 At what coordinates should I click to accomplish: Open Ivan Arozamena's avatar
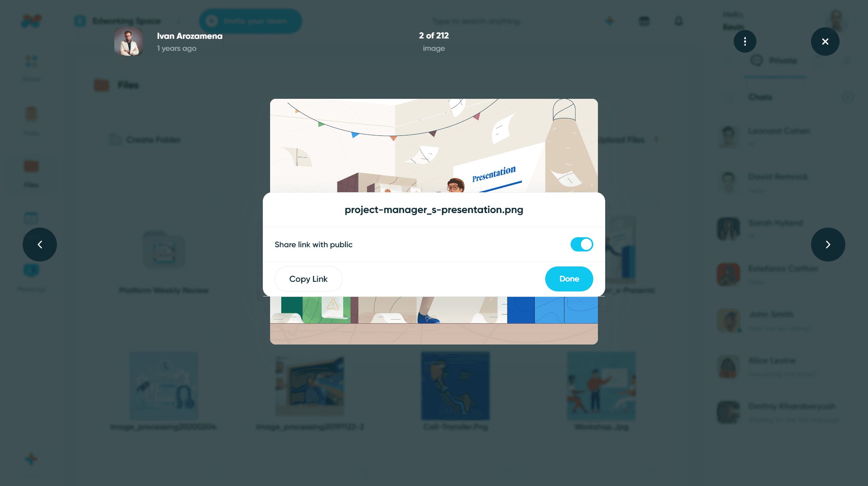129,42
